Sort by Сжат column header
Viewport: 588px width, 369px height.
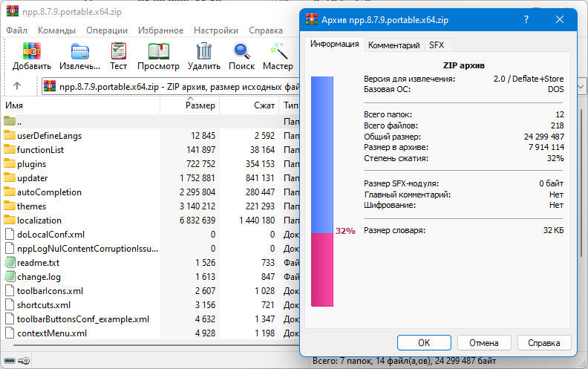coord(249,105)
